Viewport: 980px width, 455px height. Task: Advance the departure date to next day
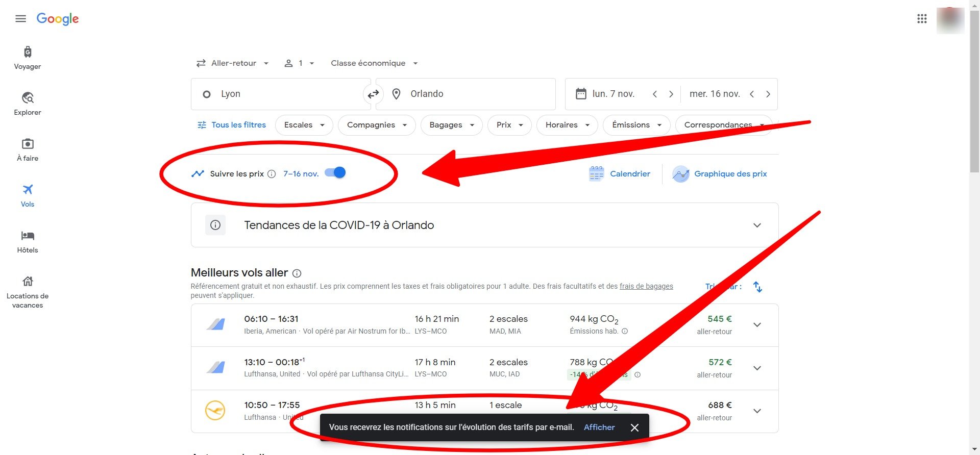pyautogui.click(x=671, y=94)
